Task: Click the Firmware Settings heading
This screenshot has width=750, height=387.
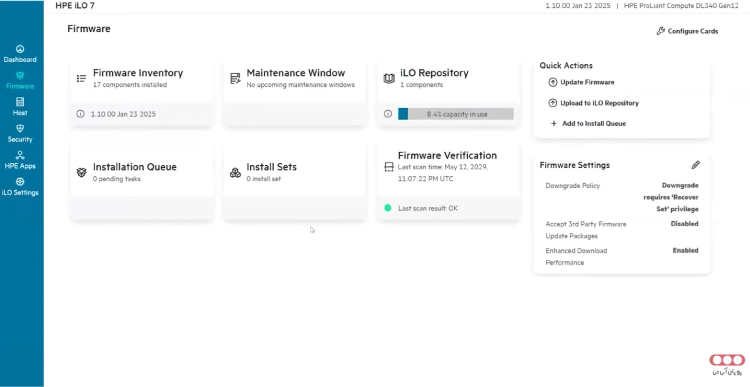Action: point(574,165)
